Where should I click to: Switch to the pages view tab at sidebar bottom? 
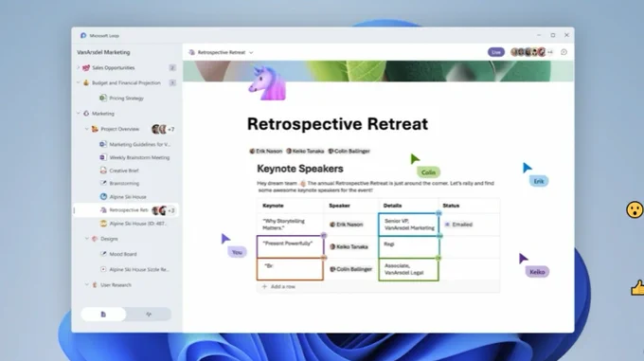[x=103, y=315]
